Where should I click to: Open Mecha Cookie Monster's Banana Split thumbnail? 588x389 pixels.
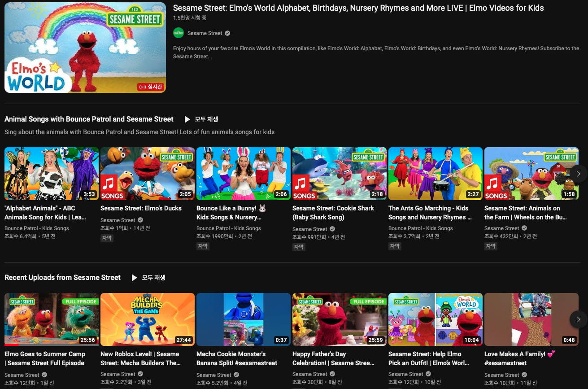pyautogui.click(x=244, y=319)
